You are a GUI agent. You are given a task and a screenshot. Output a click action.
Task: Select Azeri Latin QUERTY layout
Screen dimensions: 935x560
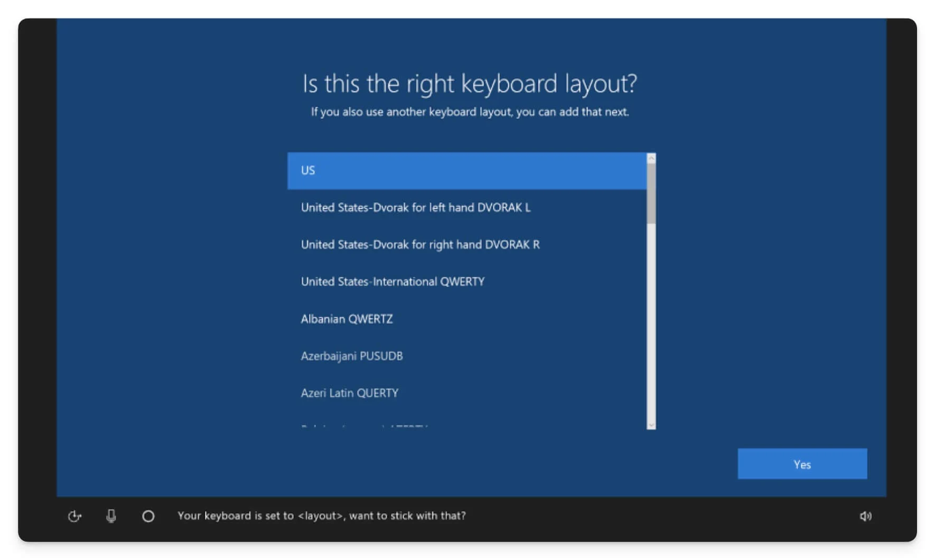pyautogui.click(x=467, y=393)
